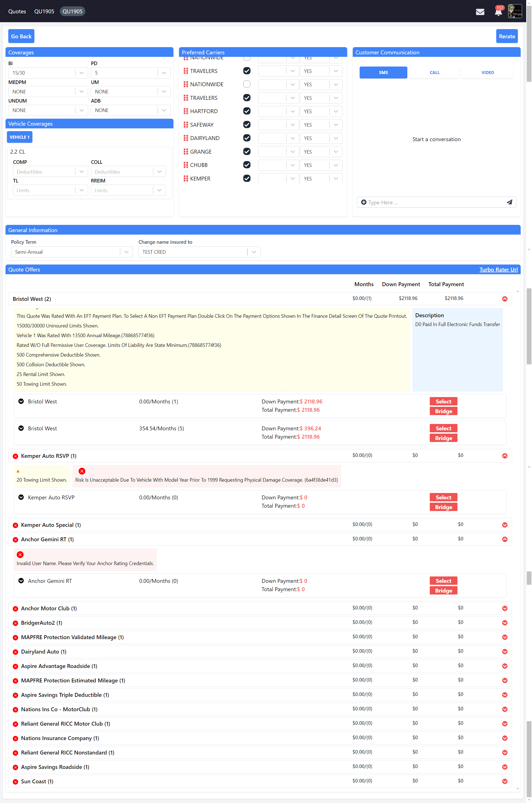Open the Change name insured to dropdown

click(x=199, y=252)
